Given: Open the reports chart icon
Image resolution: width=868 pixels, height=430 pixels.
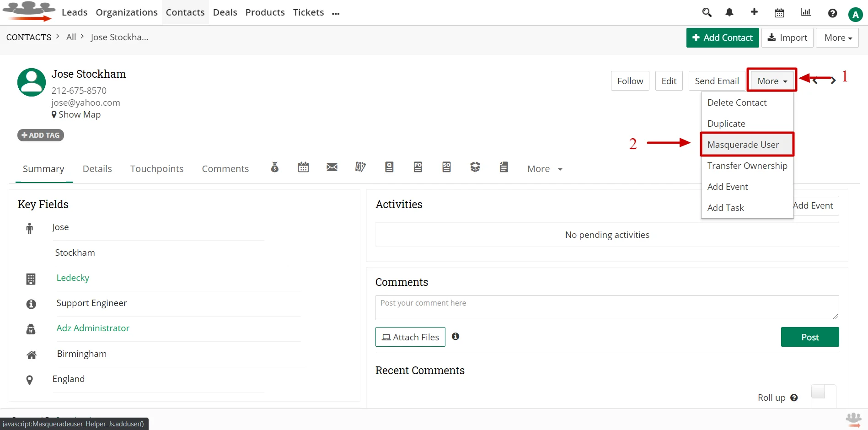Looking at the screenshot, I should pyautogui.click(x=806, y=12).
